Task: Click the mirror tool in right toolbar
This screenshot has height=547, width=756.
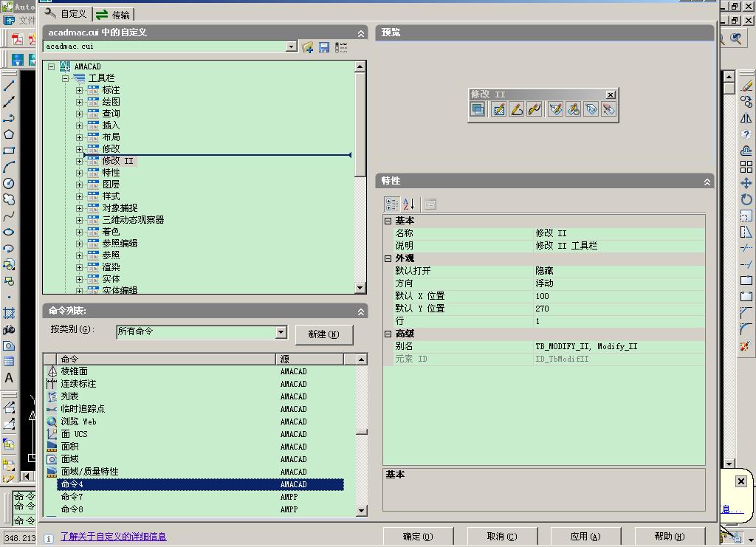Action: 746,118
